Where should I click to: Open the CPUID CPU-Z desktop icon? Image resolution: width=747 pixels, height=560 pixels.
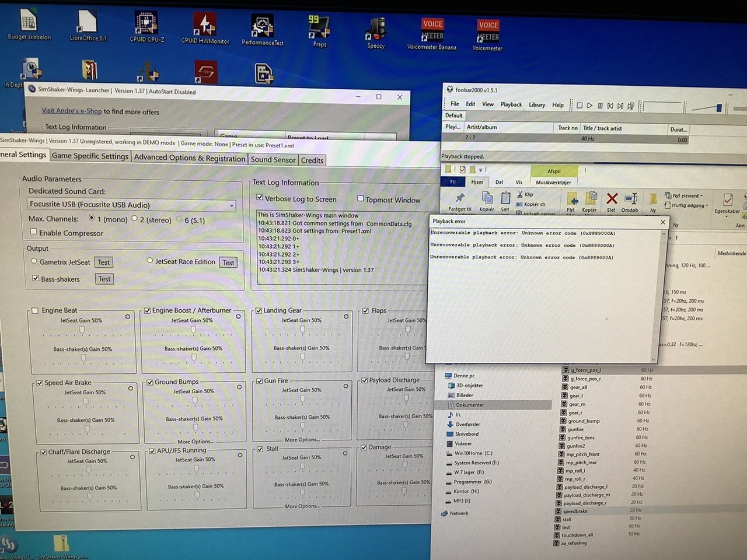(146, 28)
